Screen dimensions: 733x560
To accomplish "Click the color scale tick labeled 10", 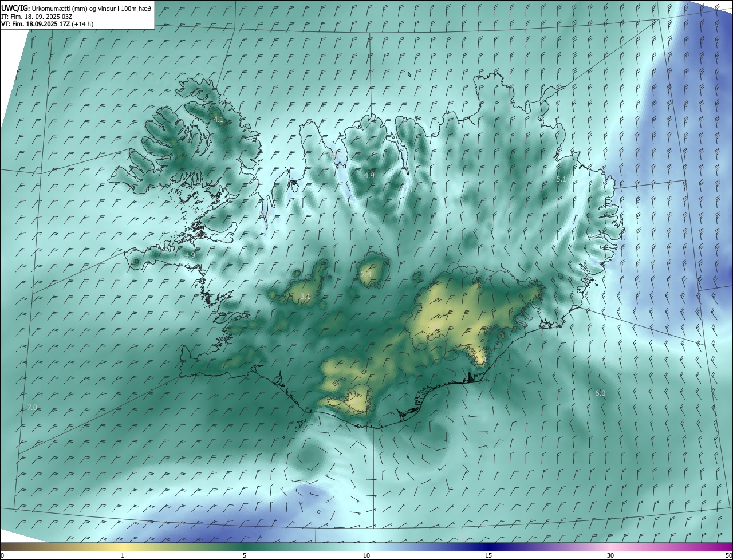I will pyautogui.click(x=366, y=556).
